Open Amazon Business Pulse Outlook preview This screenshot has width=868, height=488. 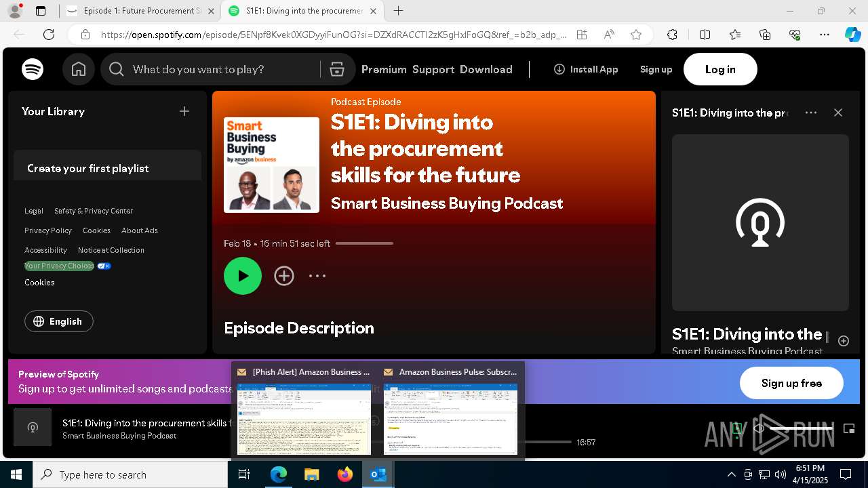[x=450, y=411]
